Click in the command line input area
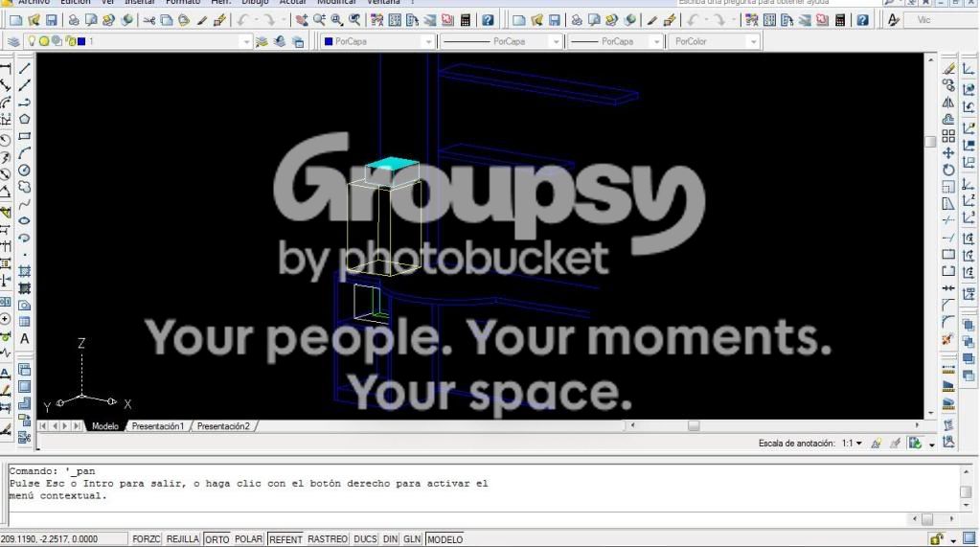Screen dimensions: 980x547 click(460, 519)
